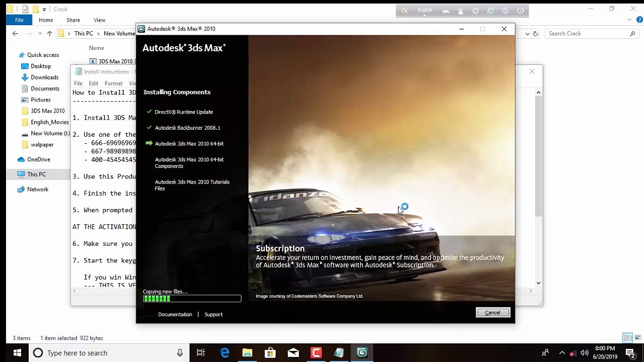The height and width of the screenshot is (362, 644).
Task: Open Microsoft Store from the taskbar
Action: [x=270, y=353]
